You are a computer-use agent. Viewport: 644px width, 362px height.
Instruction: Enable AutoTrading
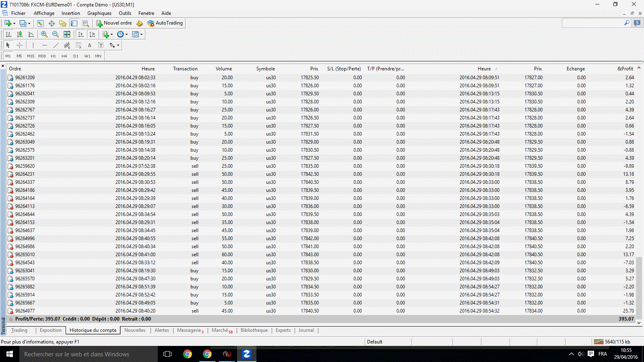click(x=165, y=23)
